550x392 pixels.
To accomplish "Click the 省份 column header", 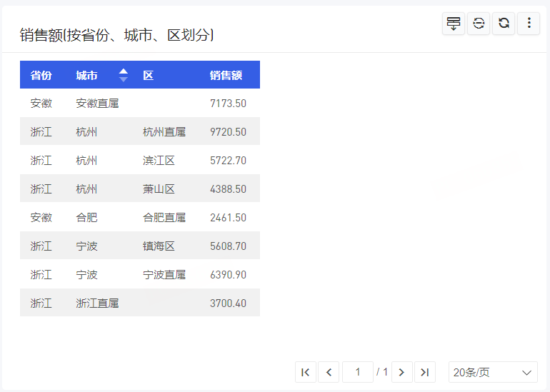I will pyautogui.click(x=41, y=75).
